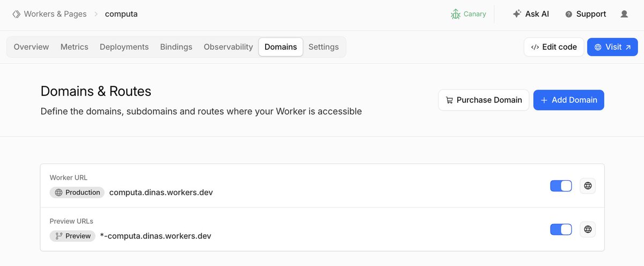The image size is (644, 266).
Task: Click Purchase Domain button
Action: (484, 100)
